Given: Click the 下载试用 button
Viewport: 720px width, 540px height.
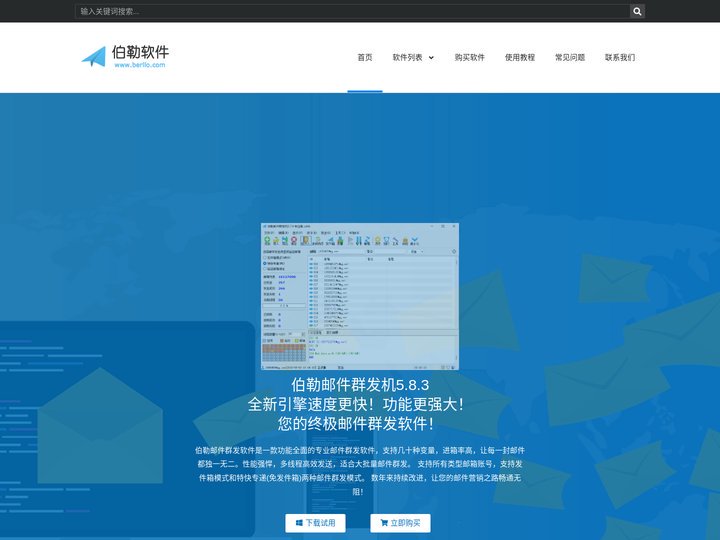Looking at the screenshot, I should (x=315, y=523).
